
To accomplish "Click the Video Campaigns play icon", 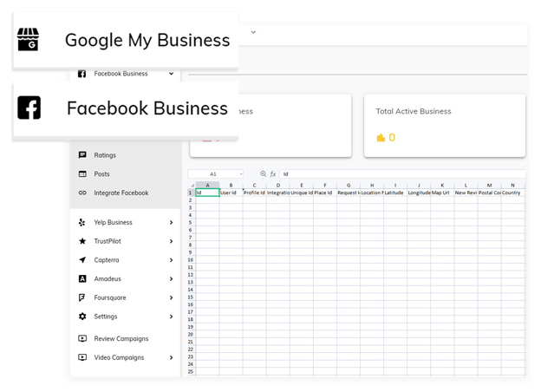I will coord(82,357).
